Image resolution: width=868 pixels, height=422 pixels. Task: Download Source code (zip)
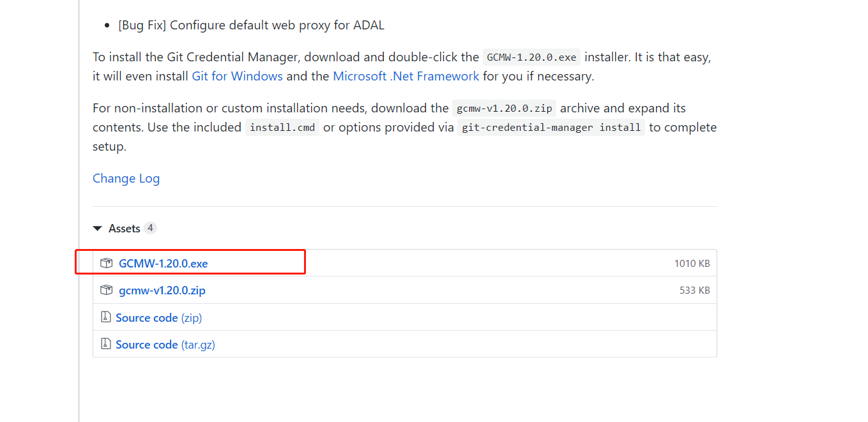[158, 317]
